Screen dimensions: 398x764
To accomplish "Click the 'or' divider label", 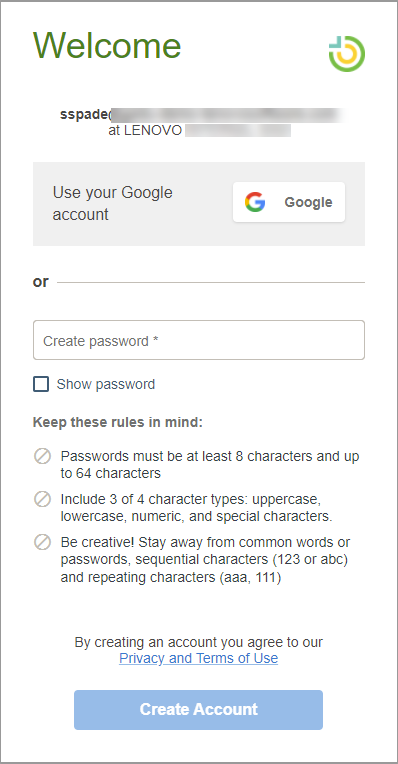I will [x=40, y=282].
